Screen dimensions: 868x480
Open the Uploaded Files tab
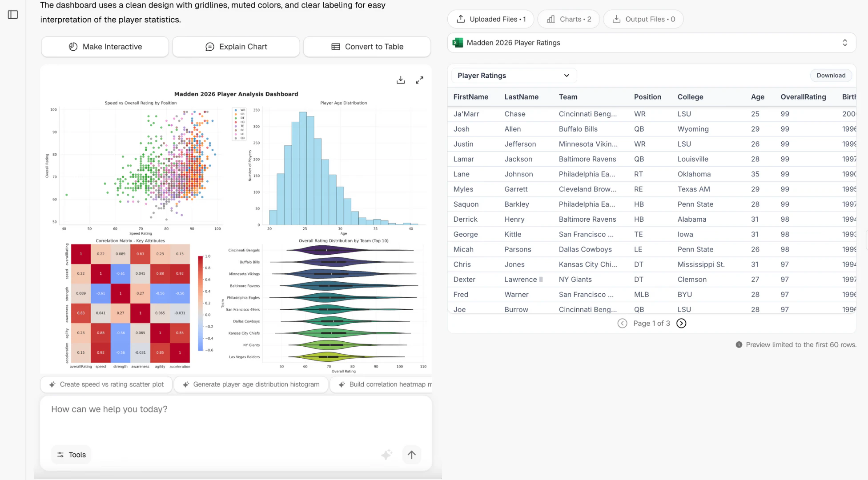(491, 19)
